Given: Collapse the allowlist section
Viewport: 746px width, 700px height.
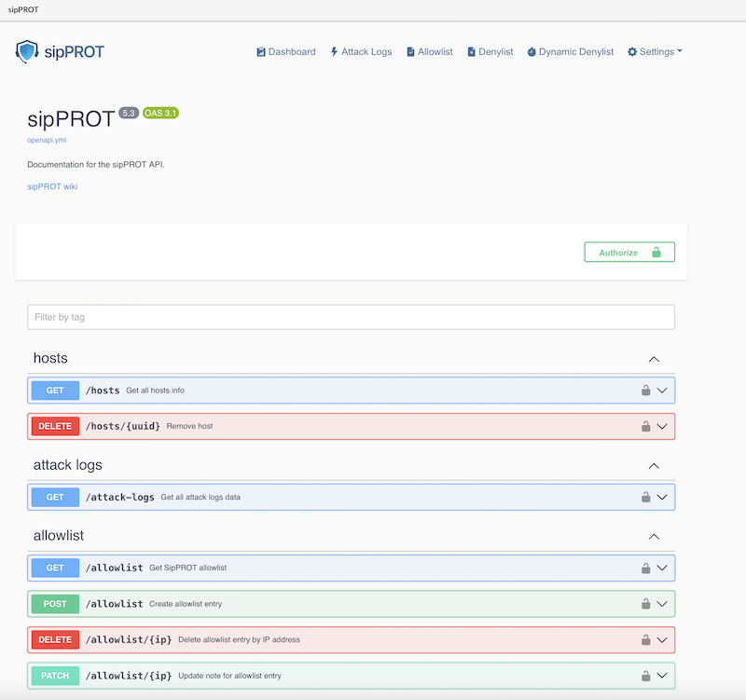Looking at the screenshot, I should point(654,537).
